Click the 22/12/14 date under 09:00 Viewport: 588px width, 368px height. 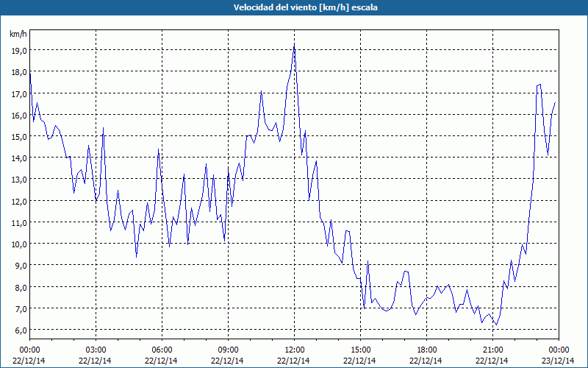click(227, 361)
